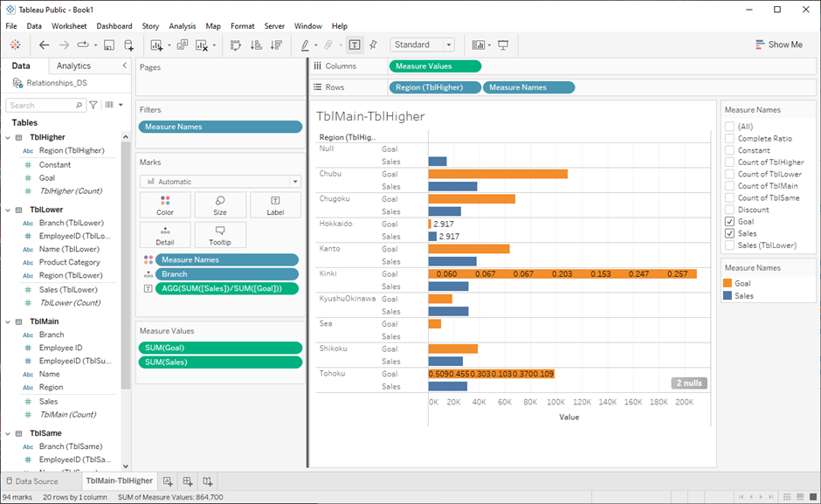
Task: Click the New Story tab icon at bottom
Action: coord(207,481)
